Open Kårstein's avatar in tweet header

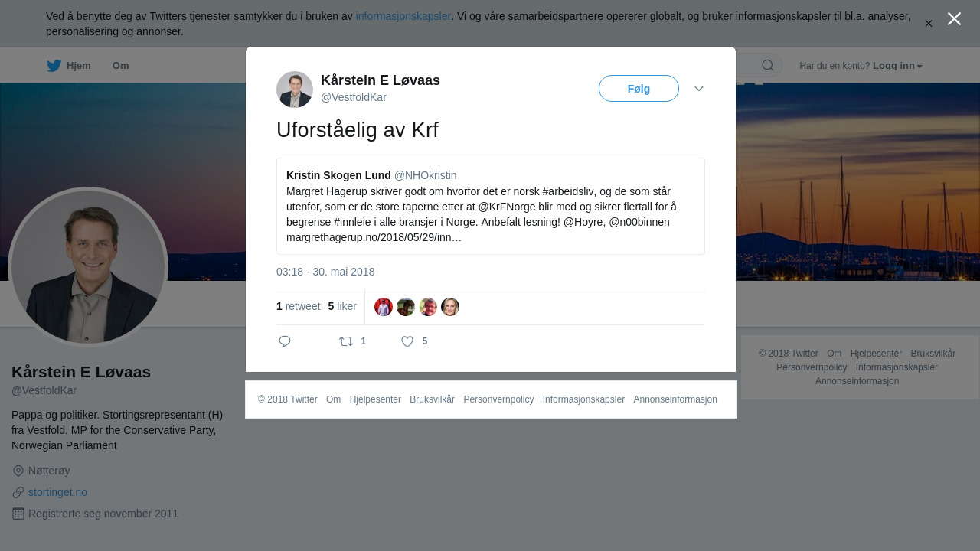pos(295,90)
